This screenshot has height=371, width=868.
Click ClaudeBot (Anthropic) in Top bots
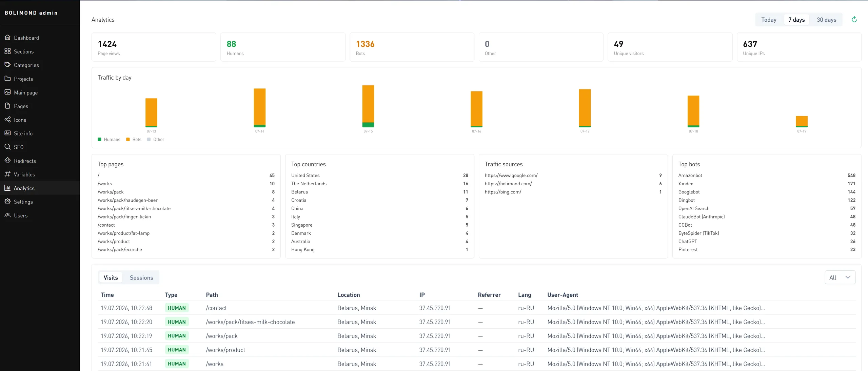701,217
